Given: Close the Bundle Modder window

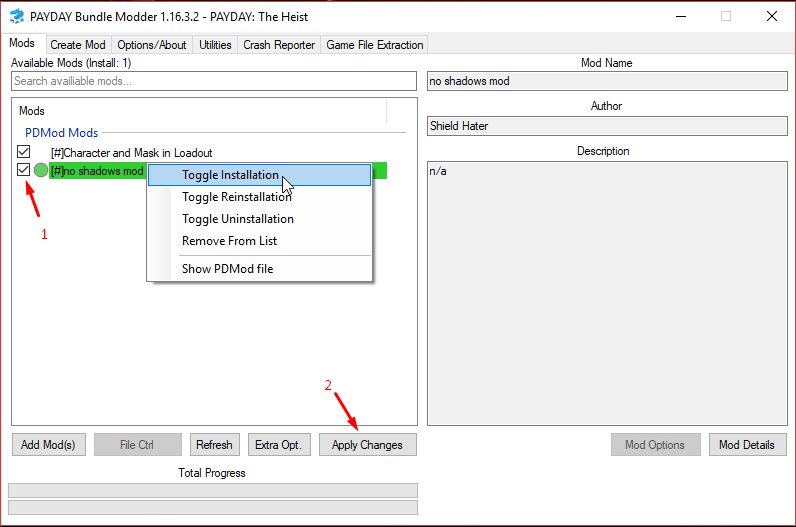Looking at the screenshot, I should click(x=772, y=16).
